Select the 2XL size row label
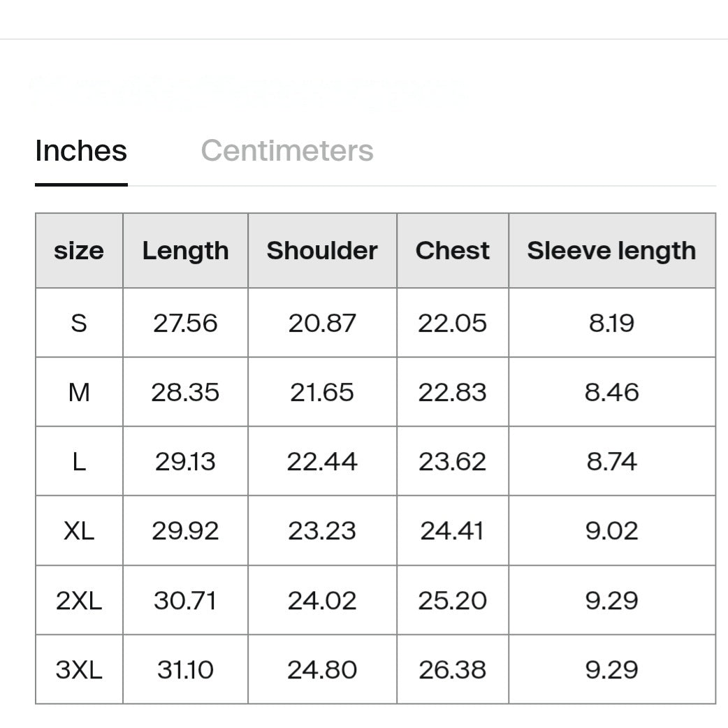The height and width of the screenshot is (728, 728). 79,600
